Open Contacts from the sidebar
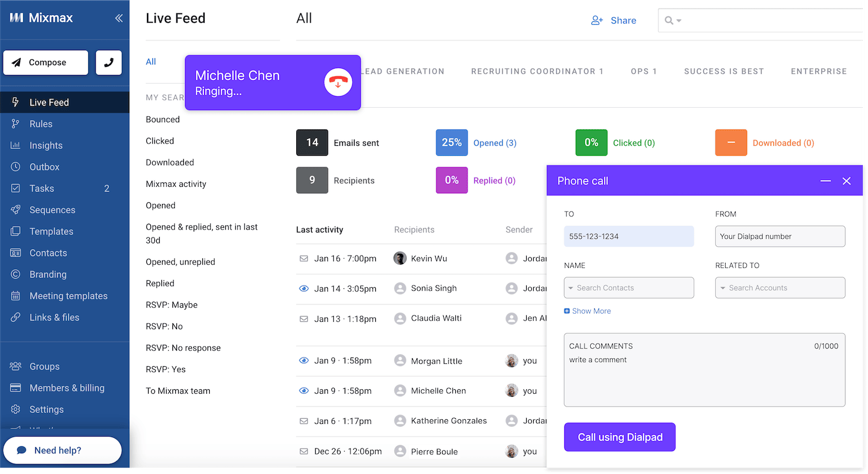868x474 pixels. (48, 253)
